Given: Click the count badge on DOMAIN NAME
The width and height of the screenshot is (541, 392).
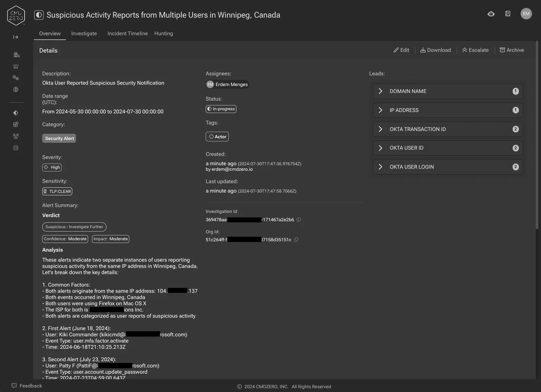Looking at the screenshot, I should (515, 91).
